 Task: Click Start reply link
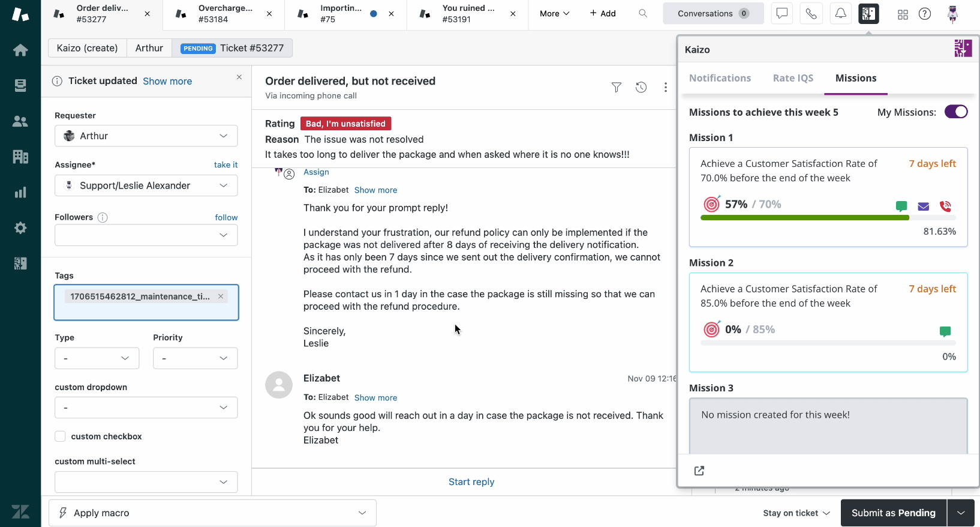(471, 482)
